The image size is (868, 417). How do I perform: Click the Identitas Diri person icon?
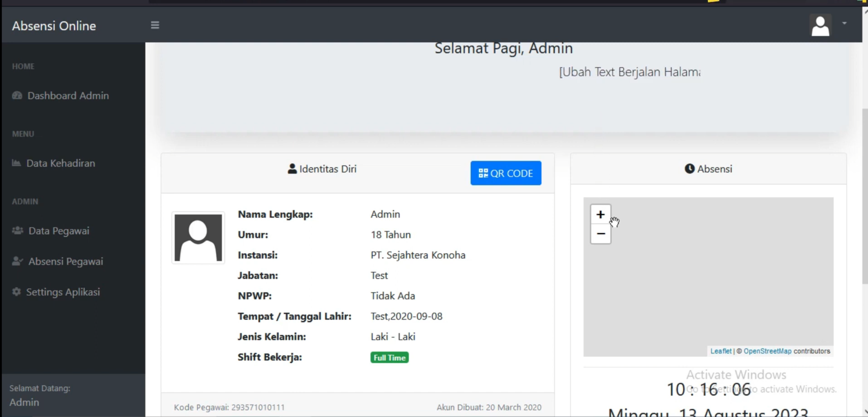(x=292, y=169)
